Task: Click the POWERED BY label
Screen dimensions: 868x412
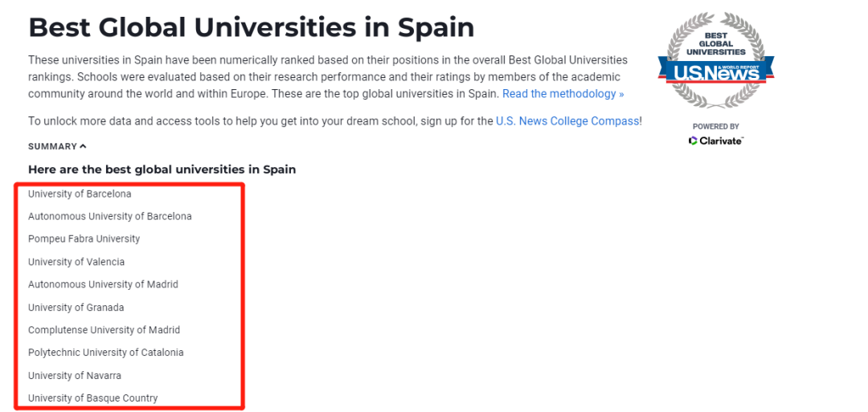Action: 716,127
